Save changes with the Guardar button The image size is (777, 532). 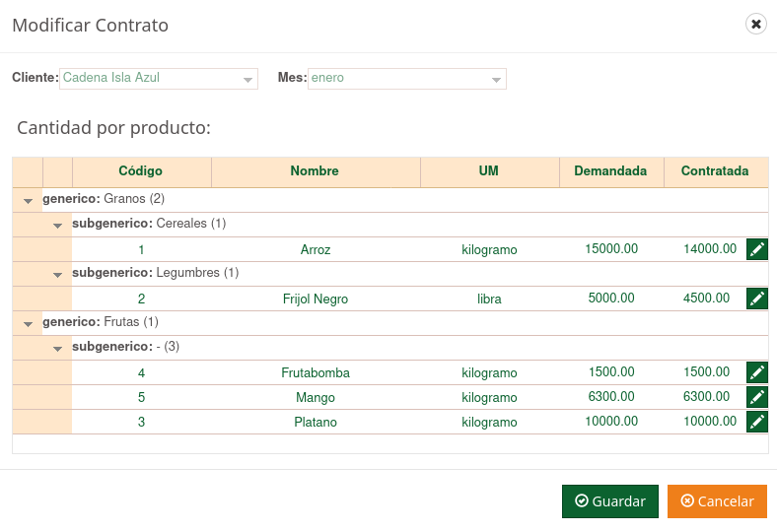(x=610, y=501)
